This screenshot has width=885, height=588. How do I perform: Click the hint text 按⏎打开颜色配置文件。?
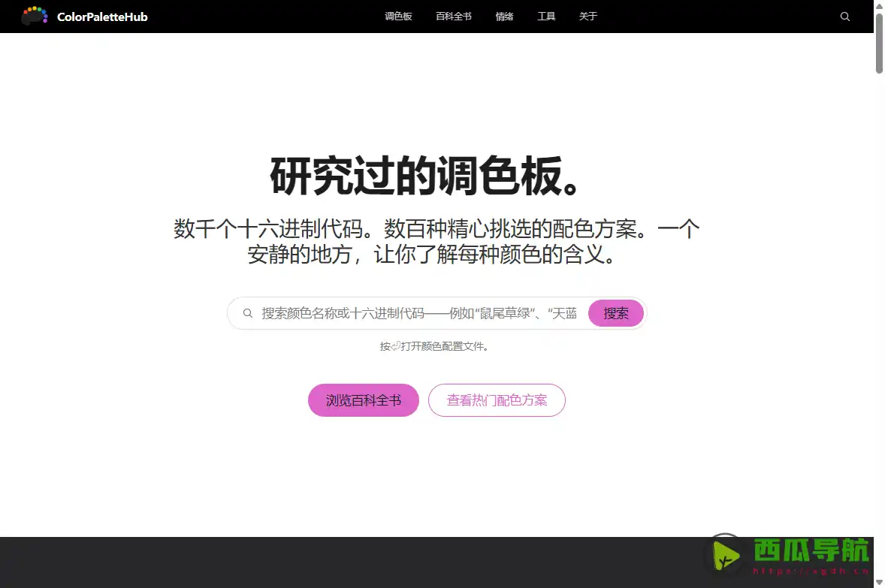pyautogui.click(x=434, y=346)
